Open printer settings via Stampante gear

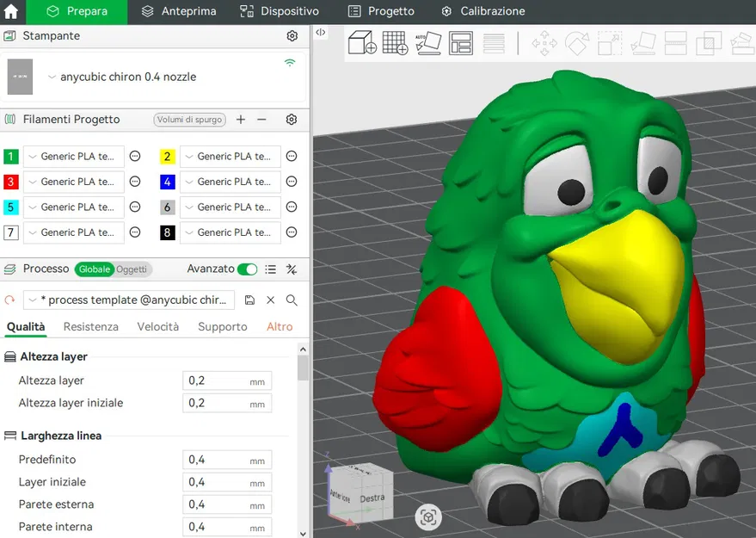pyautogui.click(x=292, y=36)
